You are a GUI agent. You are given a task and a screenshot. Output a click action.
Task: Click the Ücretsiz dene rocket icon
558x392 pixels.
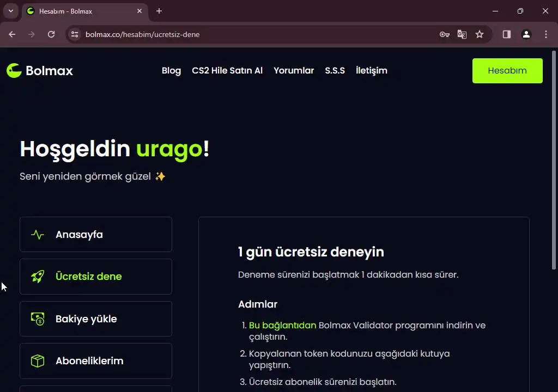38,277
